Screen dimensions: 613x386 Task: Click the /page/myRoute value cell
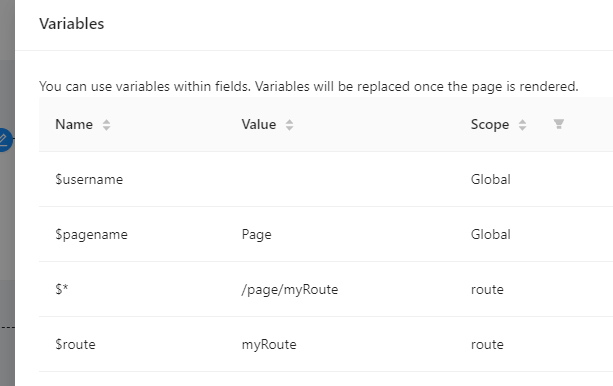coord(290,289)
